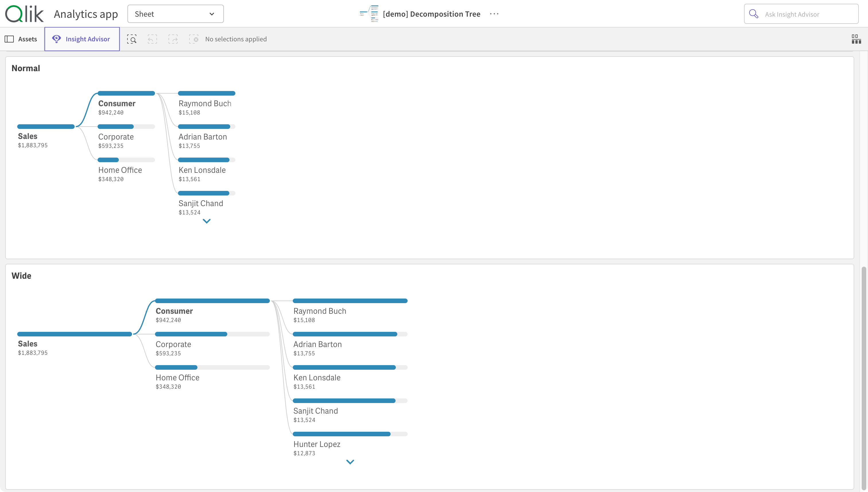Click the step back selection icon
The image size is (868, 492).
152,39
